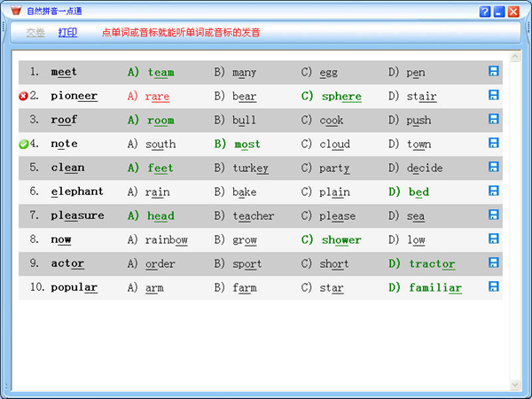Select answer C shower
This screenshot has width=532, height=399.
(x=331, y=240)
